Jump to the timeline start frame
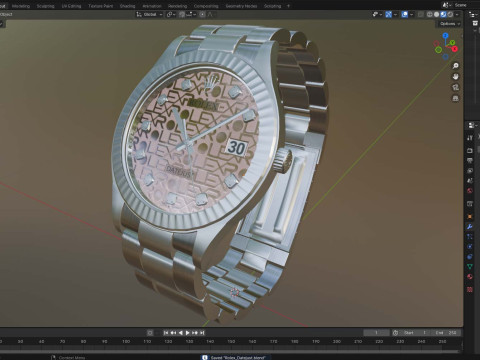This screenshot has width=480, height=360. tap(166, 333)
